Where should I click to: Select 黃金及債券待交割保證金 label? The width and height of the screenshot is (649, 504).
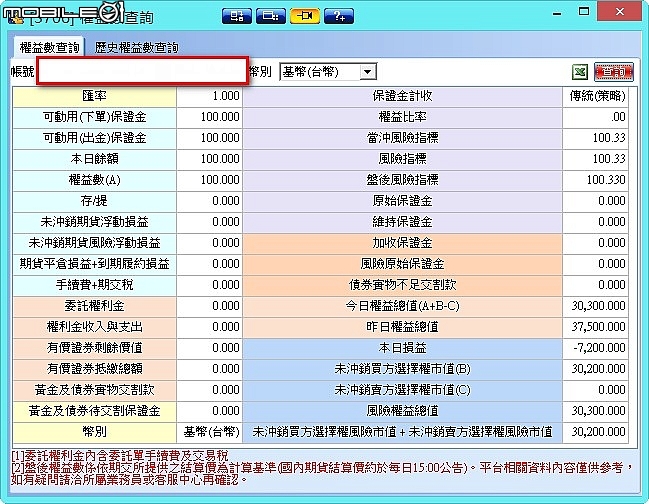click(x=95, y=412)
